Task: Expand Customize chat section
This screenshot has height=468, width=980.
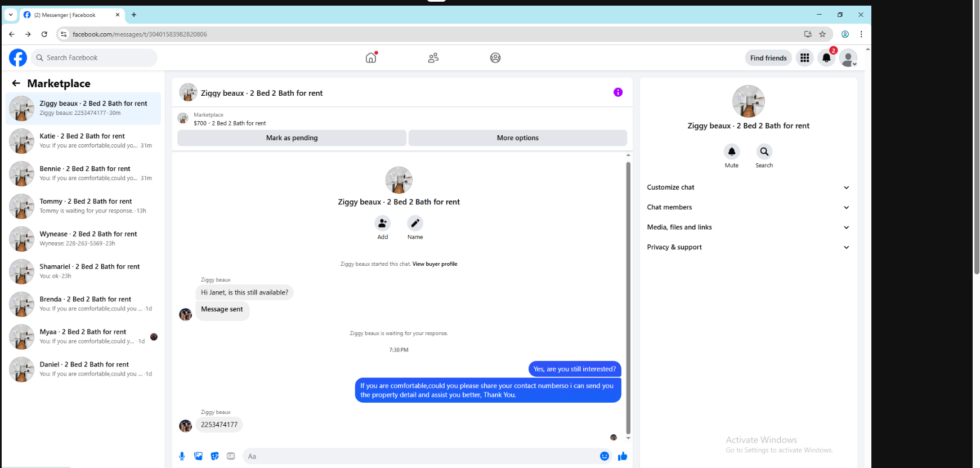Action: (x=748, y=188)
